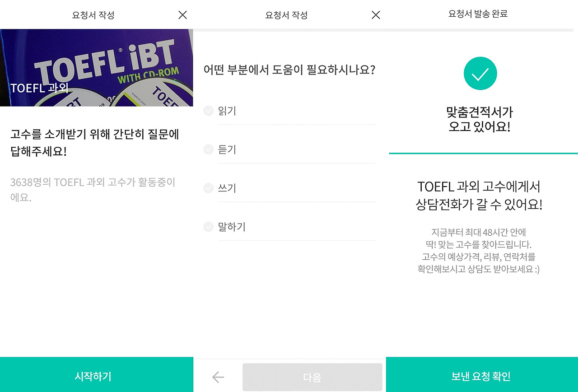Select the checkmark circle beside 말하기

(x=208, y=226)
